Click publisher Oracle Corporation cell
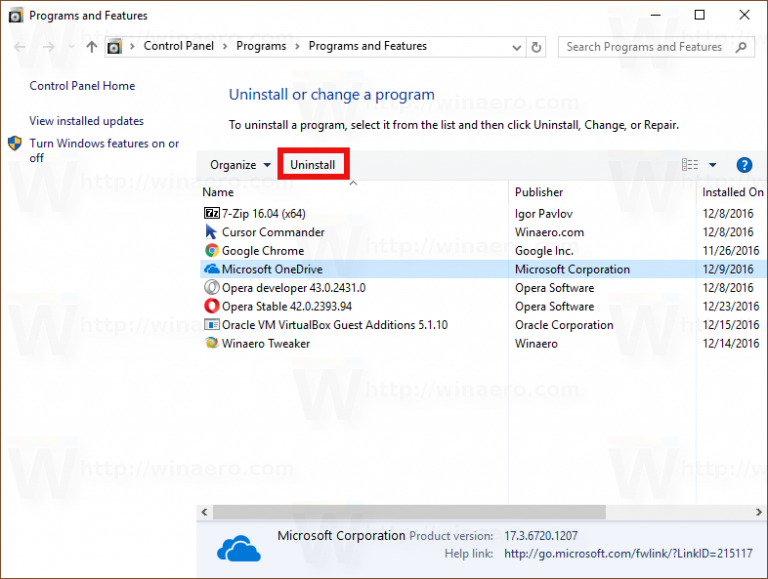This screenshot has height=579, width=768. click(x=564, y=325)
